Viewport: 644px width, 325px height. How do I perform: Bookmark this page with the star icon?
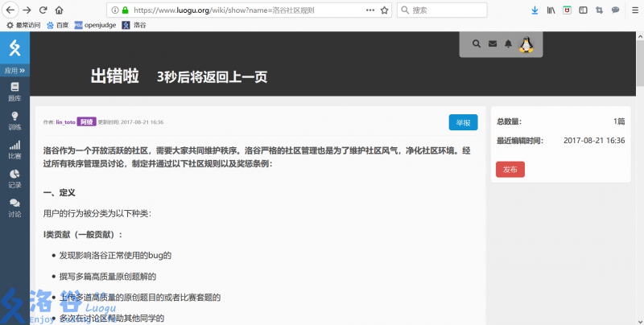384,10
